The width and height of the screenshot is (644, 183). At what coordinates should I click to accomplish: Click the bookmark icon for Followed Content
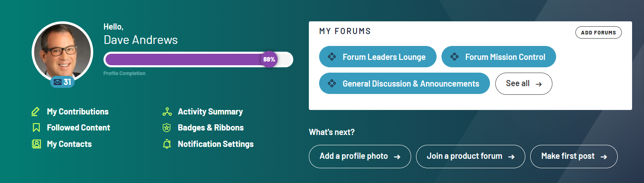pos(36,128)
